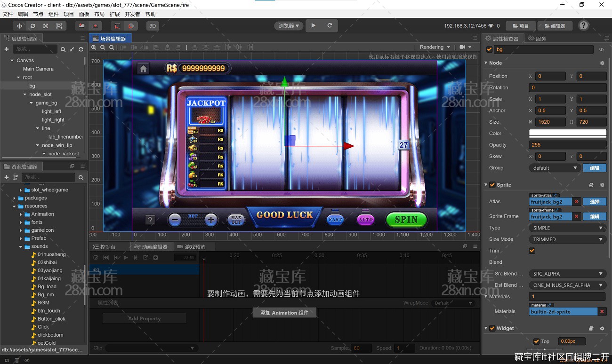This screenshot has width=612, height=364.
Task: Uncheck the Trim checkbox
Action: pos(532,251)
